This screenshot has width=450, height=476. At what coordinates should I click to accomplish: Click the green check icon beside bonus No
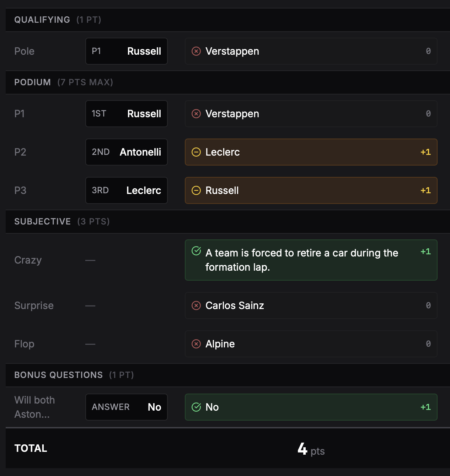pos(196,407)
